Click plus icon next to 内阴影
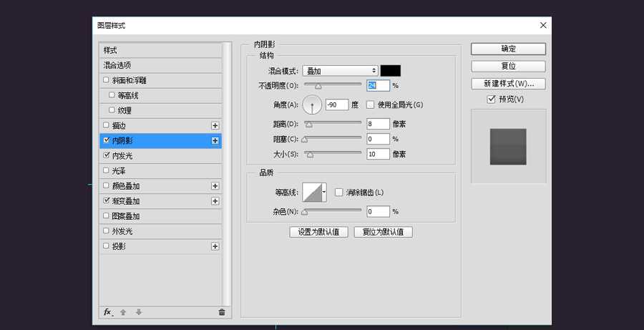Viewport: 644px width, 330px height. click(x=215, y=141)
